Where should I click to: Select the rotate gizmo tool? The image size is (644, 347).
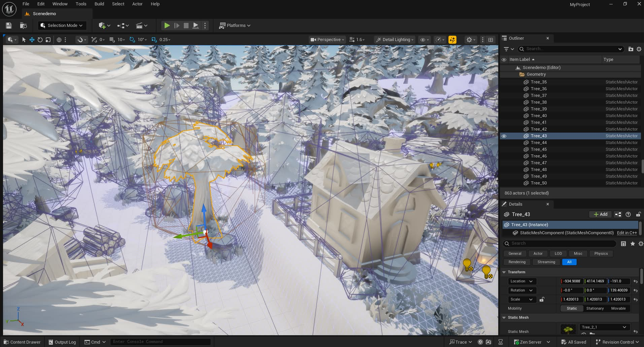[x=40, y=40]
